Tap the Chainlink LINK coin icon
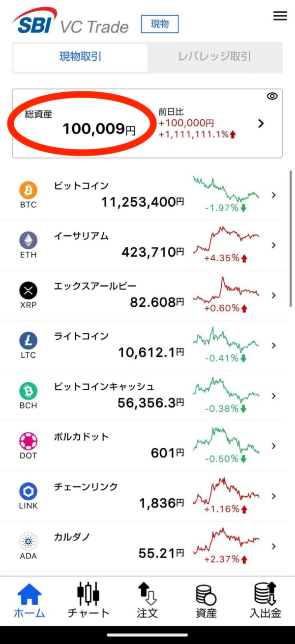This screenshot has width=295, height=644. pos(28,491)
